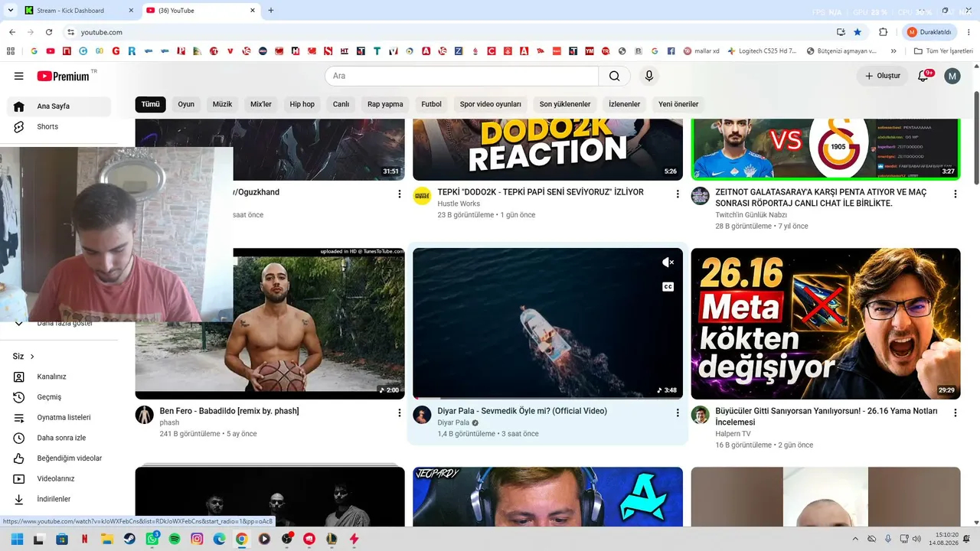This screenshot has width=980, height=551.
Task: Show hidden bookmarks with the double chevron
Action: point(893,51)
